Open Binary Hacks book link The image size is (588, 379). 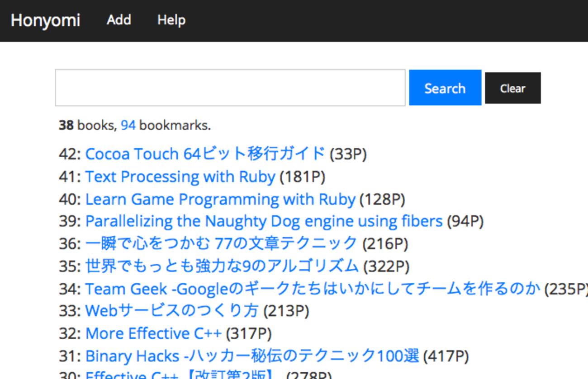(252, 356)
